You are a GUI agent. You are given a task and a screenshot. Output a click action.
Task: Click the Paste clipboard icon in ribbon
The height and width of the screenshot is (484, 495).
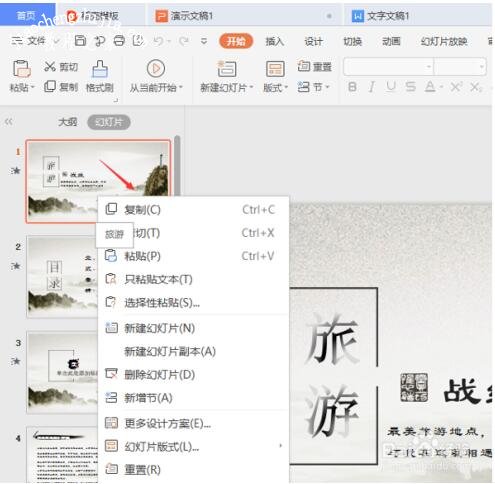coord(22,69)
